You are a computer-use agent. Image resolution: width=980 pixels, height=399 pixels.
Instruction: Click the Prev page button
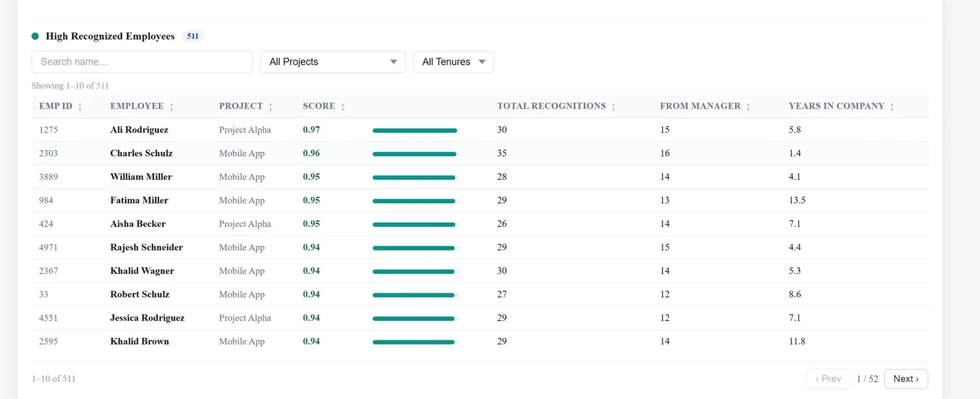(828, 379)
